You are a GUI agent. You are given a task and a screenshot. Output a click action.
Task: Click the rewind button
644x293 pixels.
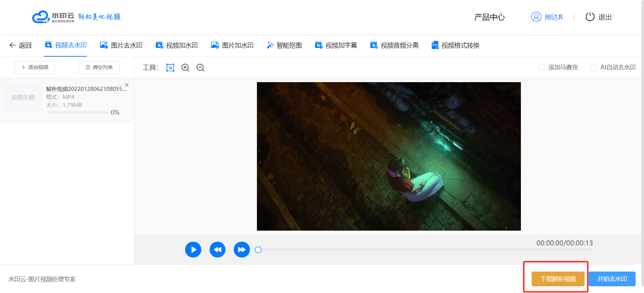217,250
